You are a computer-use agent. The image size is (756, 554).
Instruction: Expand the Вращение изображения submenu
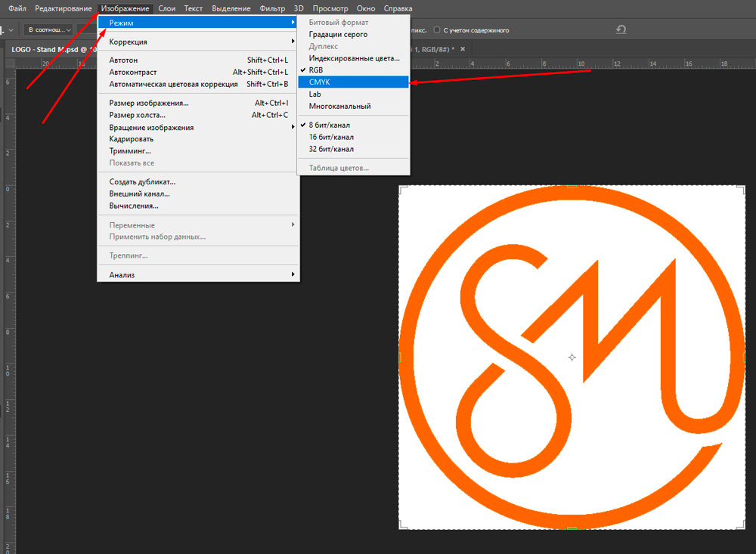coord(198,127)
